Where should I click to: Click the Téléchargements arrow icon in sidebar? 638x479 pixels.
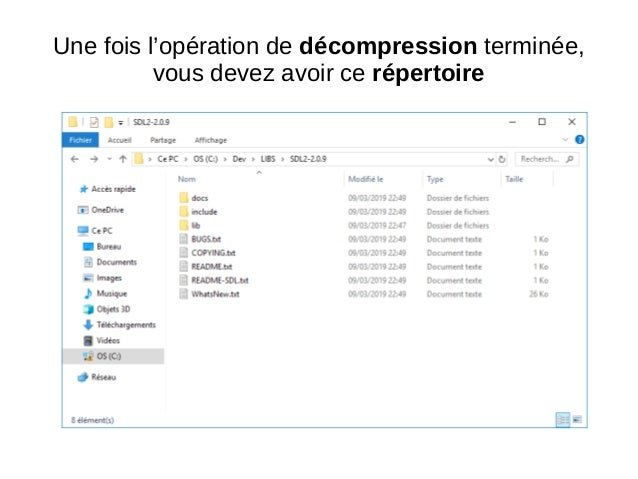pos(88,325)
